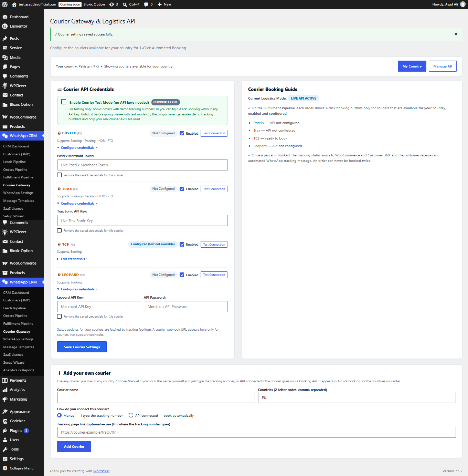Open the WordPress logo menu in admin bar
This screenshot has height=476, width=468.
(x=5, y=4)
